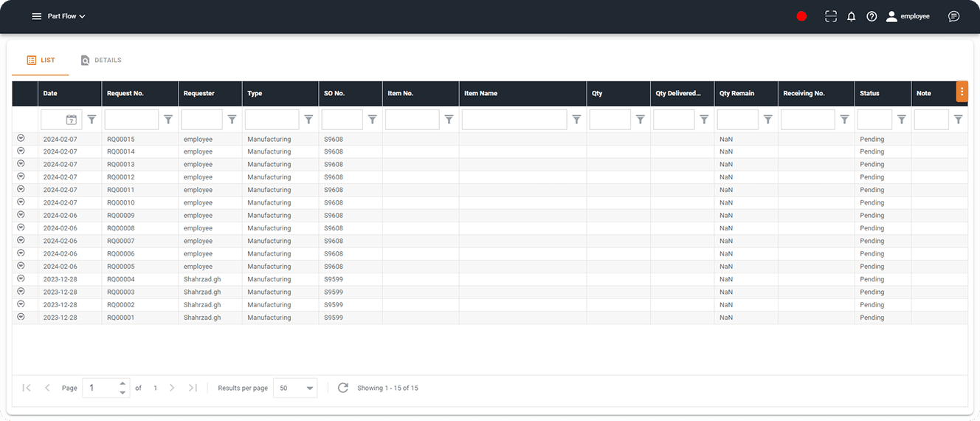The width and height of the screenshot is (980, 421).
Task: Open the Date filter calendar picker
Action: point(71,120)
